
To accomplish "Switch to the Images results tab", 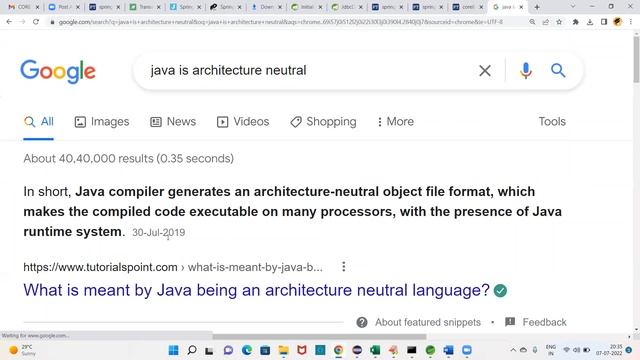I will pos(102,122).
